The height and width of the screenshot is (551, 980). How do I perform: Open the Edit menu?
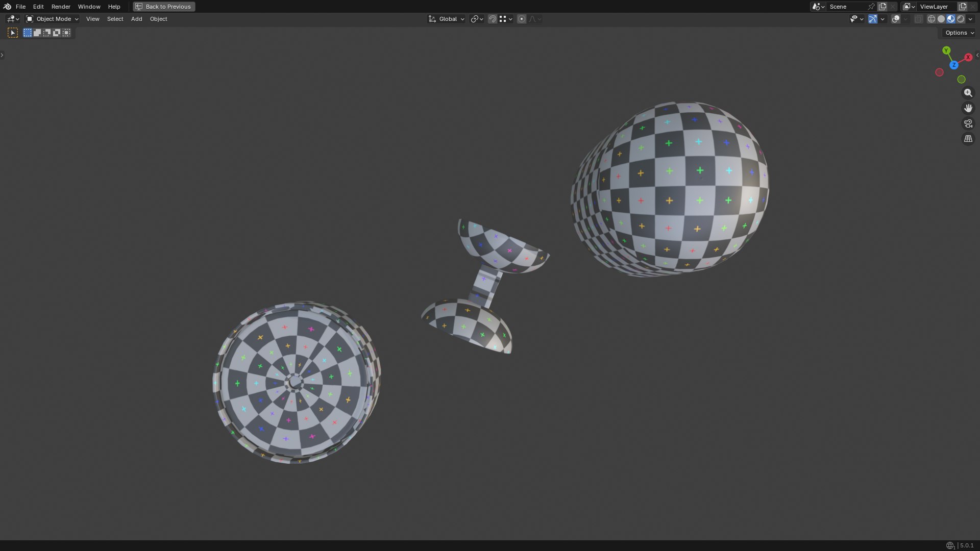(x=38, y=7)
